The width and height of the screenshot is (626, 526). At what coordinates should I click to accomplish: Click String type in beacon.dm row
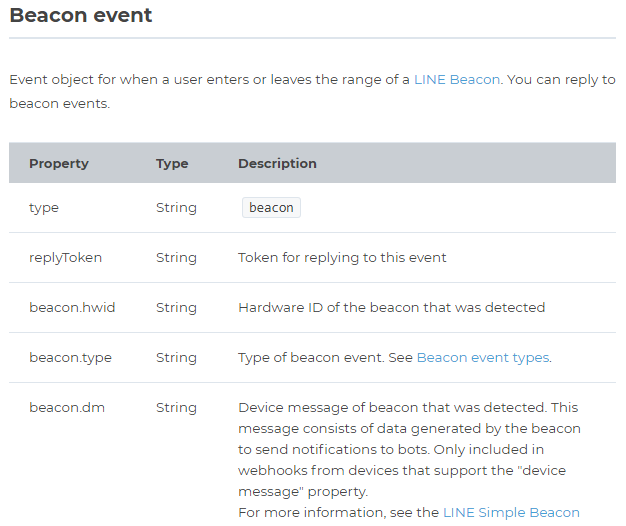pyautogui.click(x=176, y=407)
